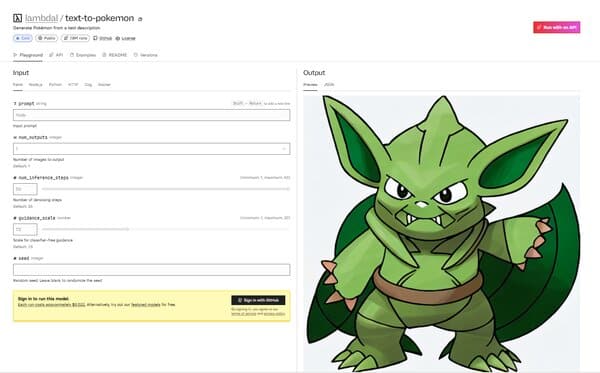Viewport: 600px width, 373px height.
Task: Open the run cost information link
Action: [52, 305]
